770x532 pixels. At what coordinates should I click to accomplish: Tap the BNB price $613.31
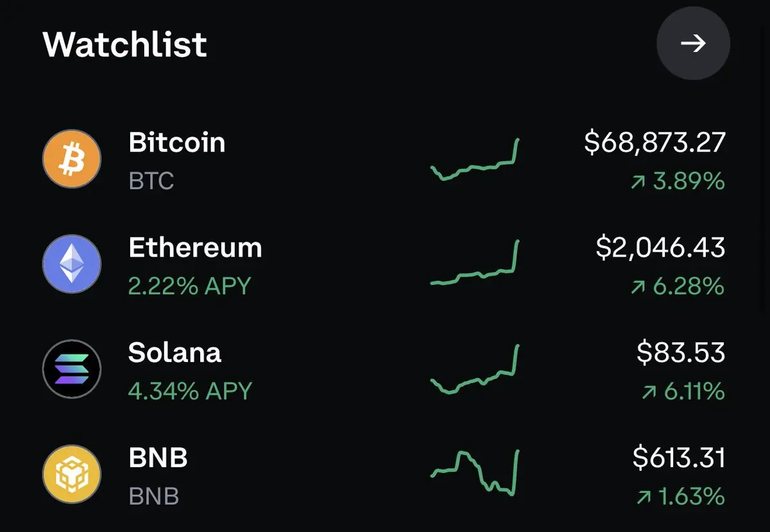pos(679,458)
